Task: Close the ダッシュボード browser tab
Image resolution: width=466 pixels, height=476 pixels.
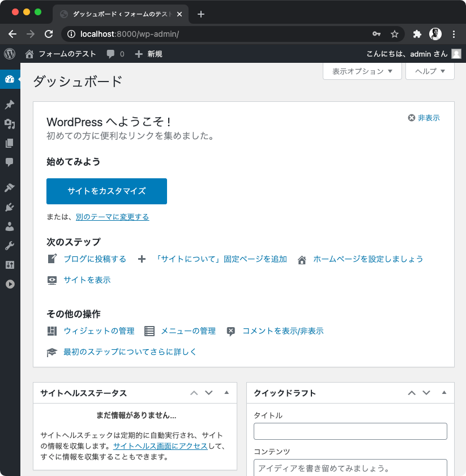Action: pyautogui.click(x=179, y=14)
